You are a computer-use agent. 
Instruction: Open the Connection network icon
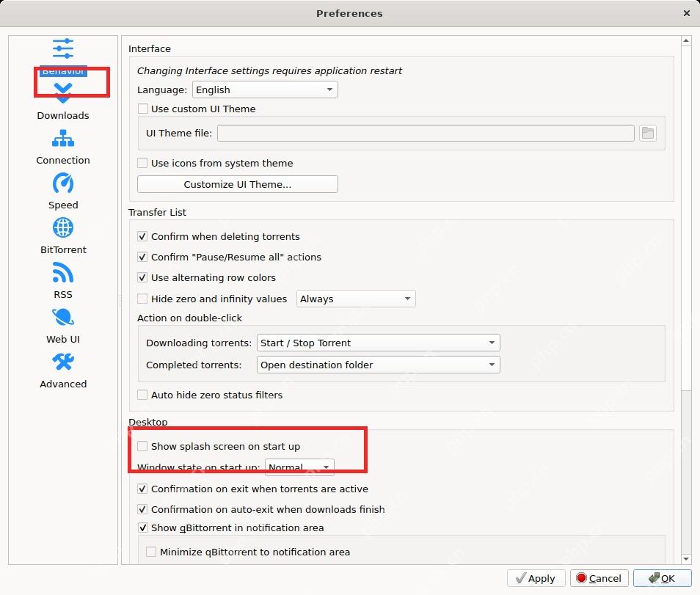coord(63,139)
